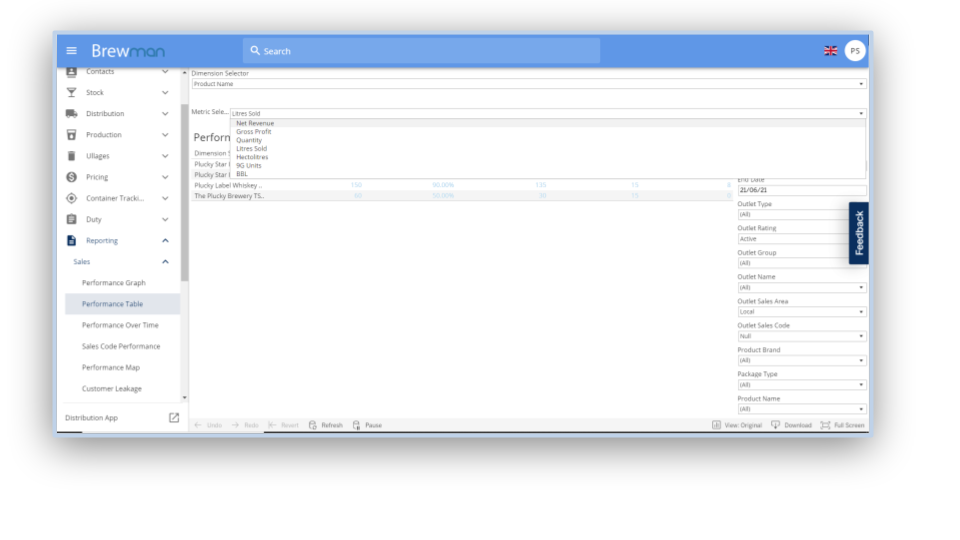Click the Production sidebar icon
The width and height of the screenshot is (960, 540).
click(x=72, y=135)
